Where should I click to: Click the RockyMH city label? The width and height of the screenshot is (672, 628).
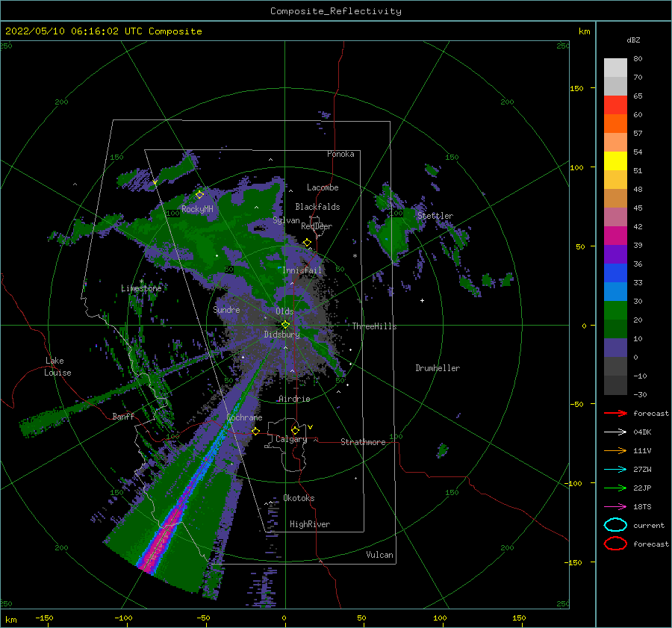[197, 209]
